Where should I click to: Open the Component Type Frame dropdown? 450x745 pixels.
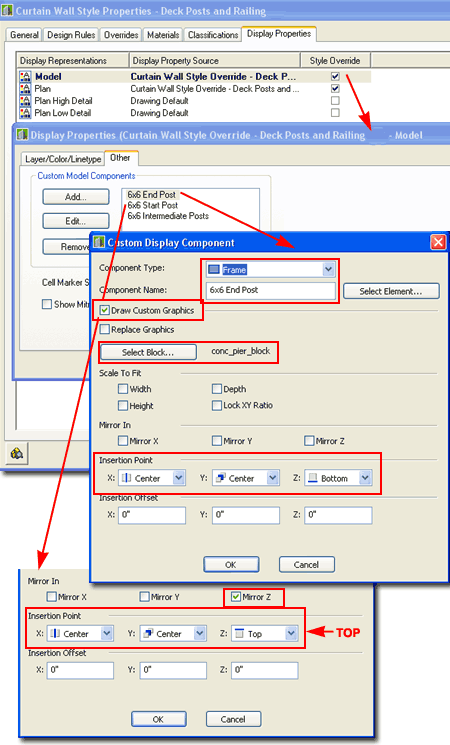328,270
